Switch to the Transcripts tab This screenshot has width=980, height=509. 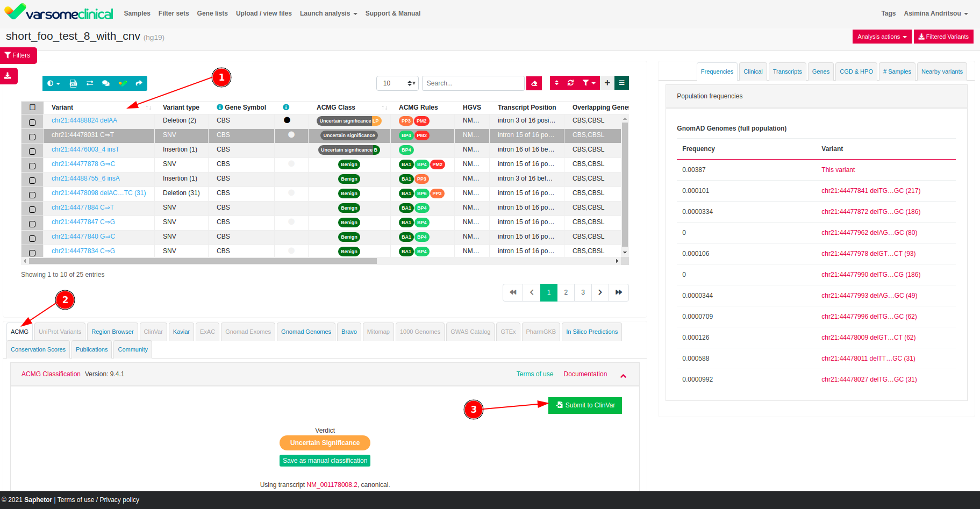pyautogui.click(x=787, y=71)
